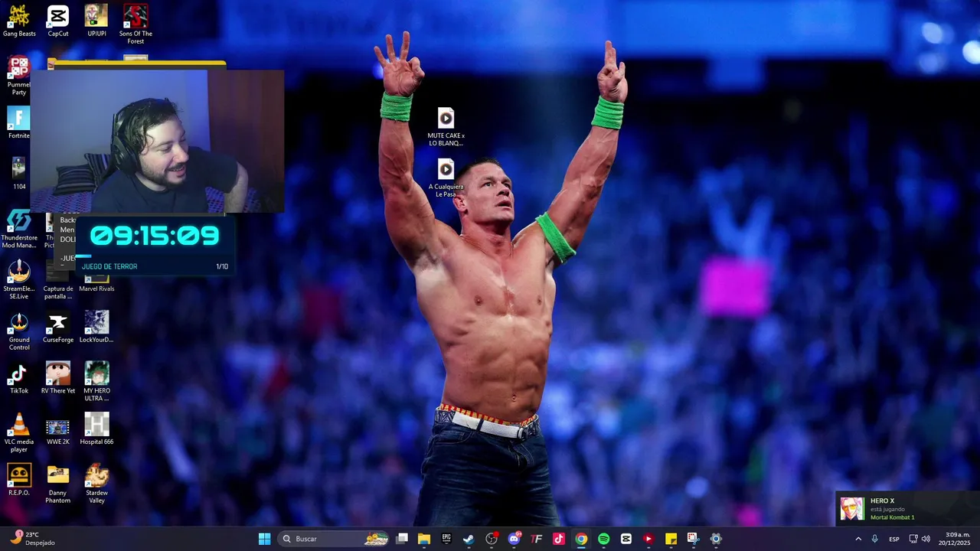The width and height of the screenshot is (980, 551).
Task: Launch CapCut from the desktop
Action: tap(58, 21)
